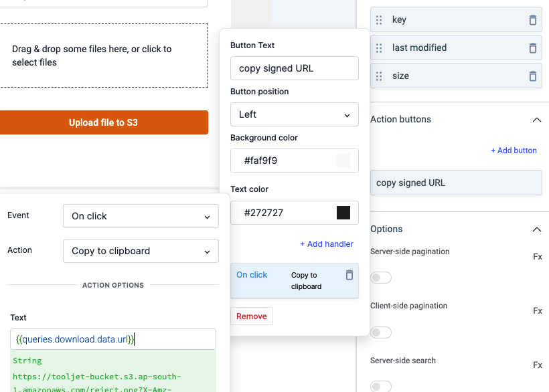The width and height of the screenshot is (549, 392).
Task: Delete the On click handler
Action: pos(349,275)
